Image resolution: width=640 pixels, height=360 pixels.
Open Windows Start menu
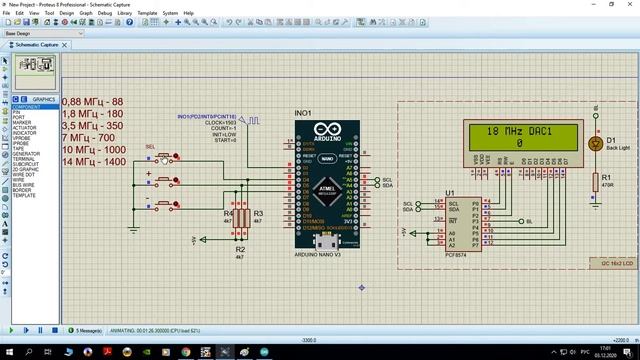(9, 352)
